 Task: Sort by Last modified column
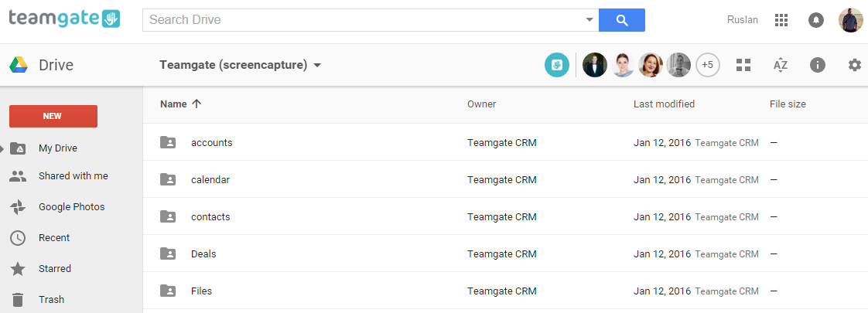665,104
